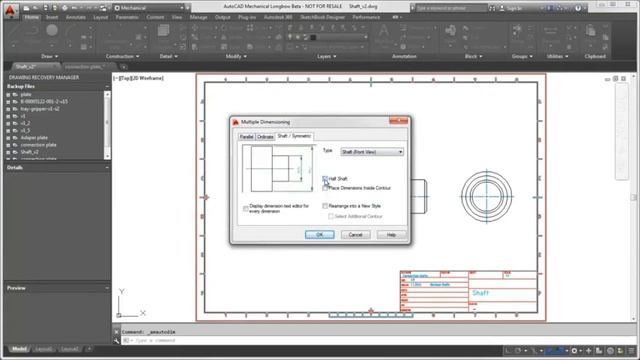640x360 pixels.
Task: Check Display dimension text editor for every dimension
Action: pyautogui.click(x=246, y=209)
